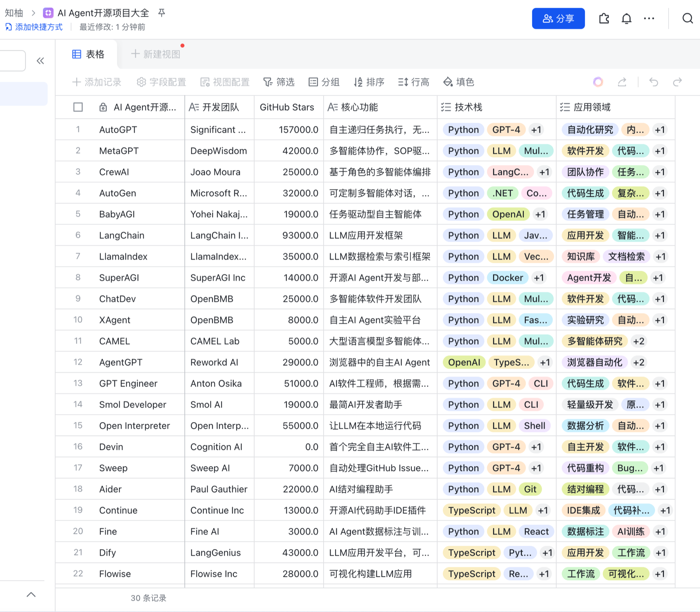This screenshot has width=700, height=612.
Task: Open the 分组 grouping dropdown
Action: (324, 82)
